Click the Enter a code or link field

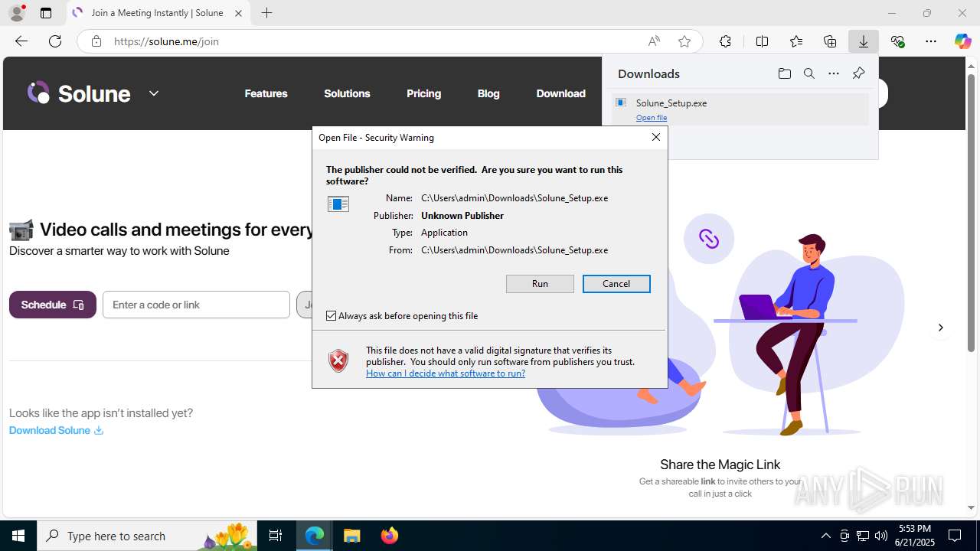click(x=196, y=305)
